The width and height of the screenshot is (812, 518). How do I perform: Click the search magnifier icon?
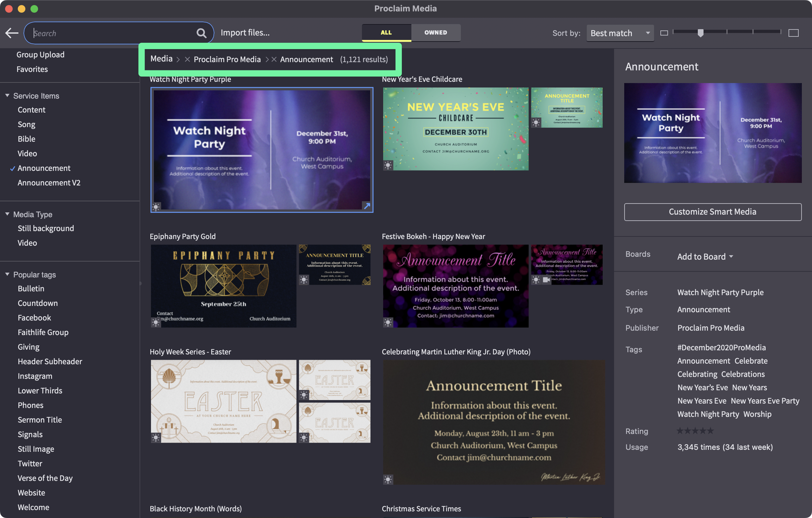click(x=201, y=33)
